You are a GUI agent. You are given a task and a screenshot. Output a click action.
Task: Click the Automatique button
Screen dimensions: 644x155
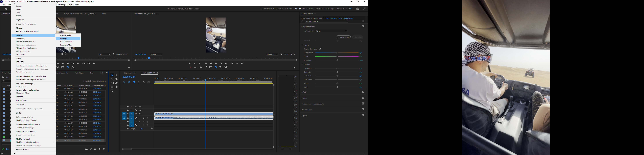click(344, 37)
